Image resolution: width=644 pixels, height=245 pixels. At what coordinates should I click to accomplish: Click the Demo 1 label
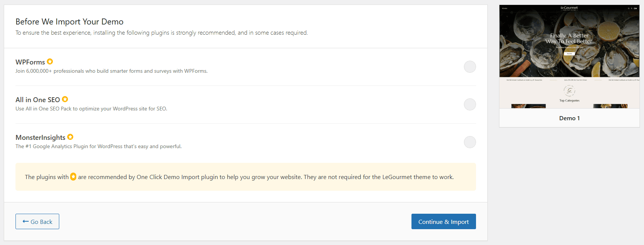pos(569,118)
